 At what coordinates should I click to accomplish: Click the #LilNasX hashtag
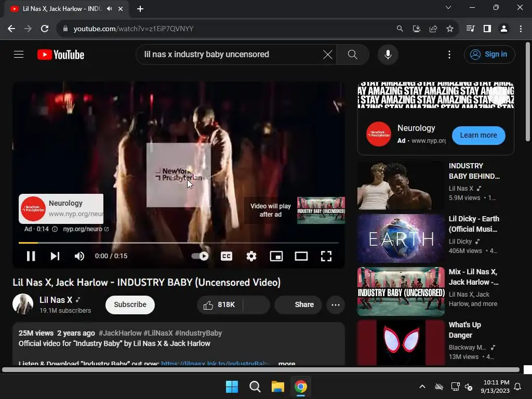158,333
